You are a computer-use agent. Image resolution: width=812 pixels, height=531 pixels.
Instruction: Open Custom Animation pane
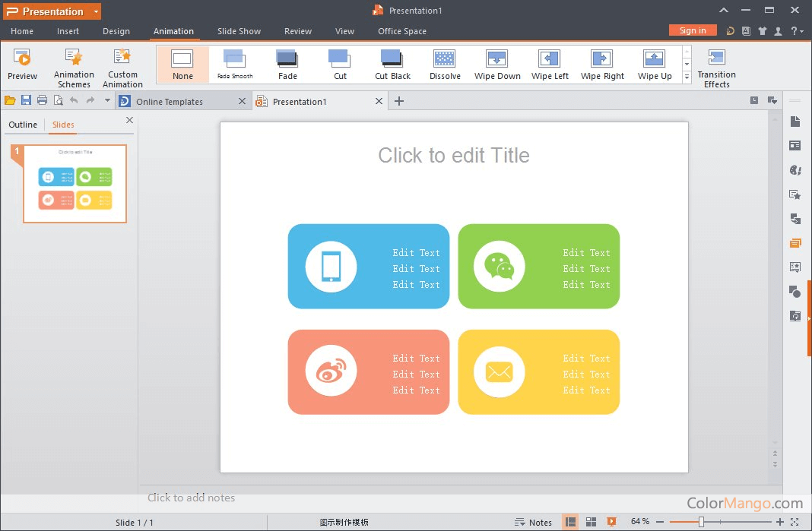[x=122, y=67]
